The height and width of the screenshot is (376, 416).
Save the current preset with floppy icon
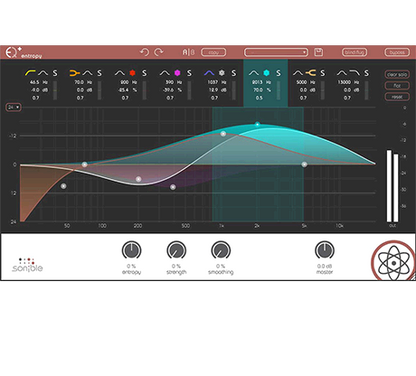[318, 52]
